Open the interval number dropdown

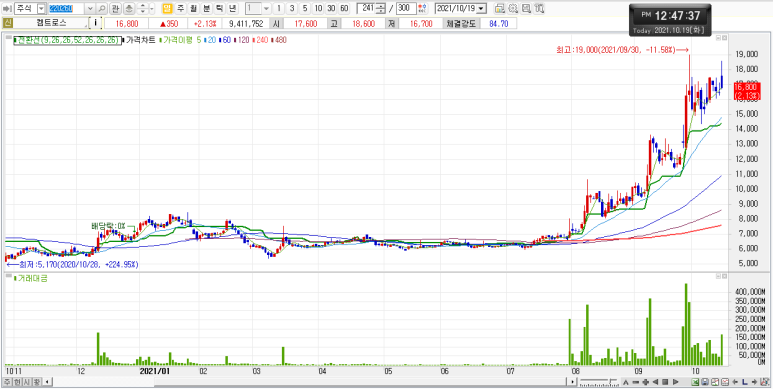click(266, 8)
